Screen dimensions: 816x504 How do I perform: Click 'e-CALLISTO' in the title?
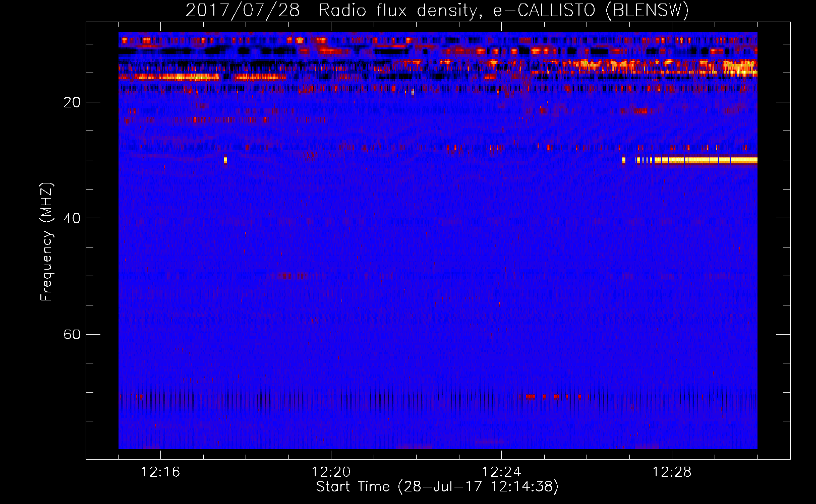point(544,11)
